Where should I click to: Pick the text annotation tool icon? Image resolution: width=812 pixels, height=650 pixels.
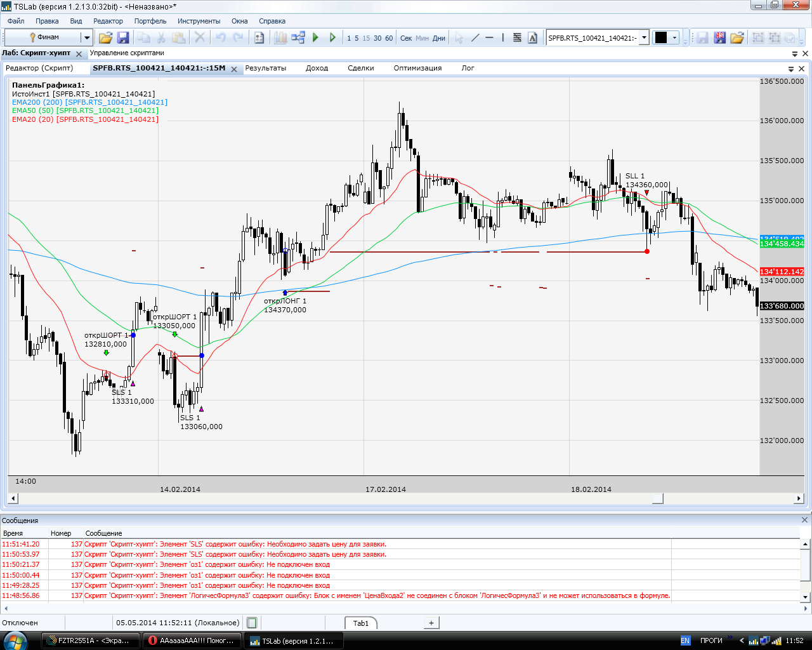532,38
